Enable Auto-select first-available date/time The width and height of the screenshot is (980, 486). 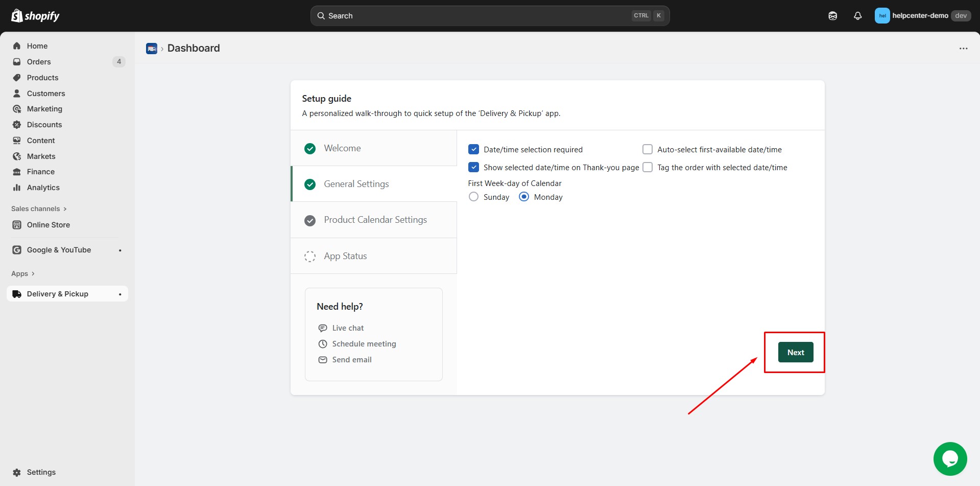click(x=647, y=150)
